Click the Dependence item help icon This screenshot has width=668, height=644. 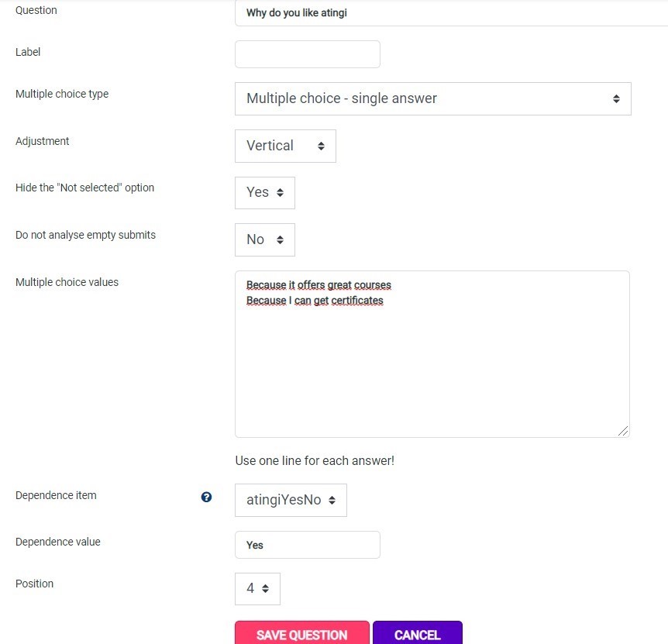point(206,497)
